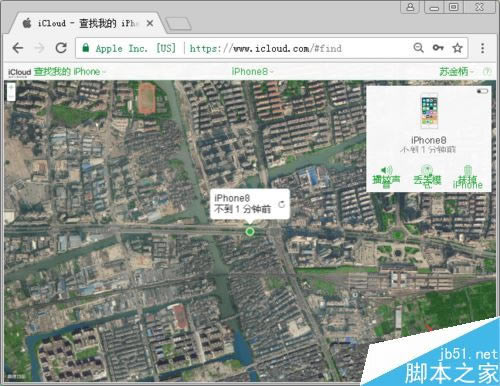Bookmark this page with the star

tap(457, 48)
